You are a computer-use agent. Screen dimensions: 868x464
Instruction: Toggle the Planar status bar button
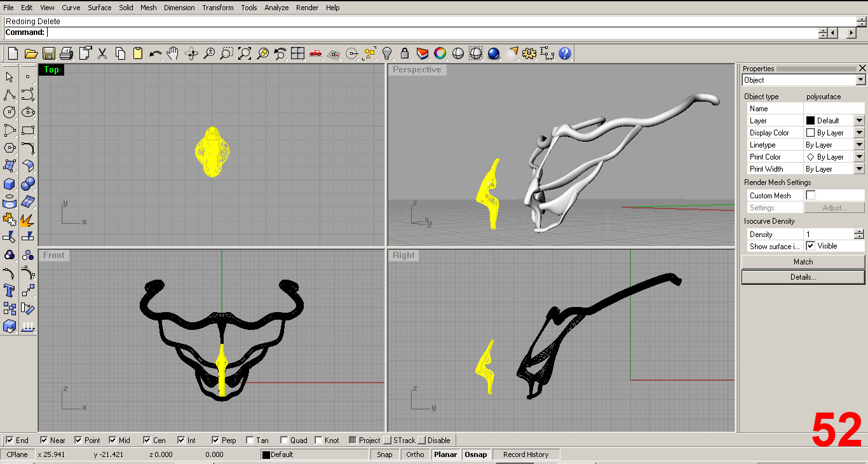445,454
